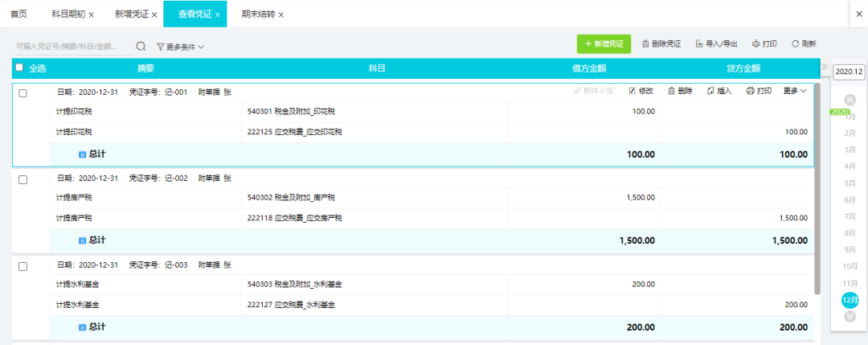This screenshot has height=345, width=868.
Task: Click the calendar icon beside first 总计
Action: point(83,154)
